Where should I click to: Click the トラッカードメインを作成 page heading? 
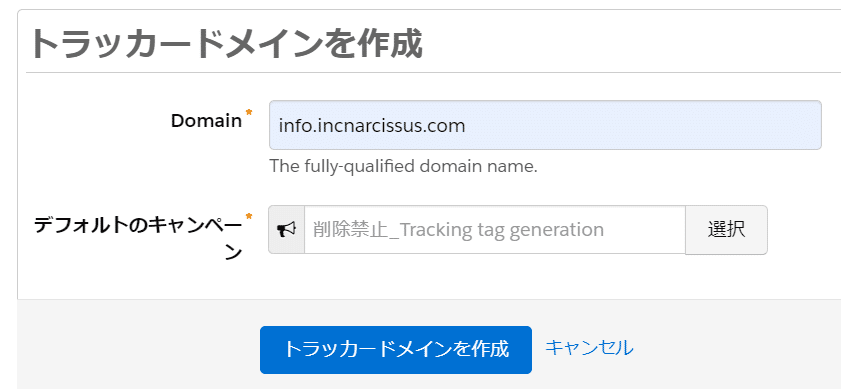pyautogui.click(x=226, y=44)
